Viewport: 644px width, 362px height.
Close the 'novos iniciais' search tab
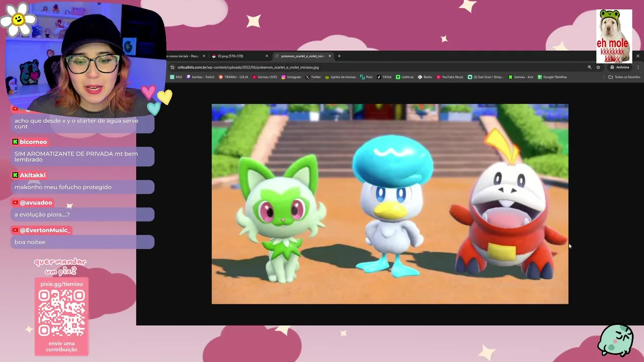click(204, 56)
